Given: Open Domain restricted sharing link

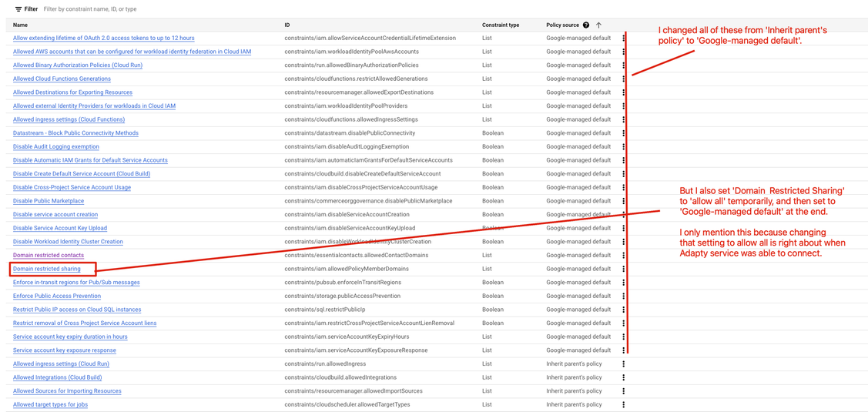Looking at the screenshot, I should [x=46, y=269].
